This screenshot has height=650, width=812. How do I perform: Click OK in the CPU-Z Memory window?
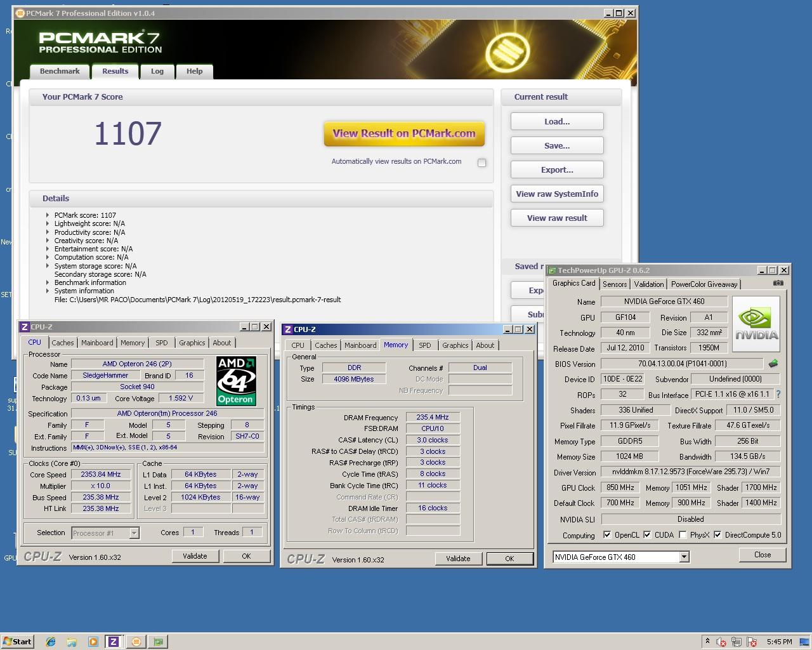(509, 559)
